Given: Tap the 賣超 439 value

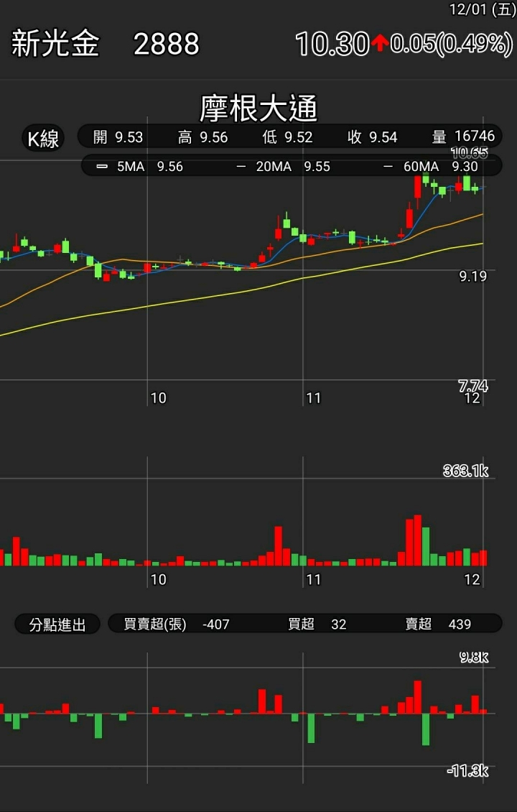Looking at the screenshot, I should pyautogui.click(x=438, y=624).
